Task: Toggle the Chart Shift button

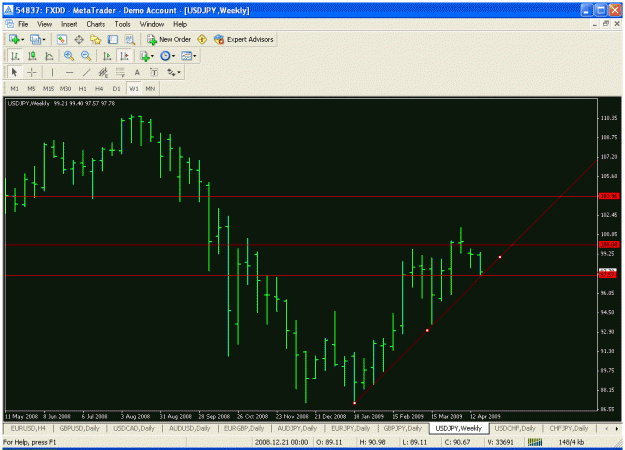Action: (x=124, y=56)
